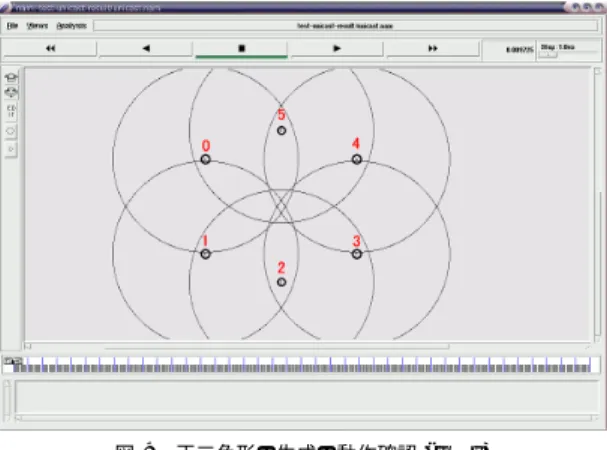The height and width of the screenshot is (450, 607).
Task: Select node 3 in the topology
Action: (x=357, y=254)
